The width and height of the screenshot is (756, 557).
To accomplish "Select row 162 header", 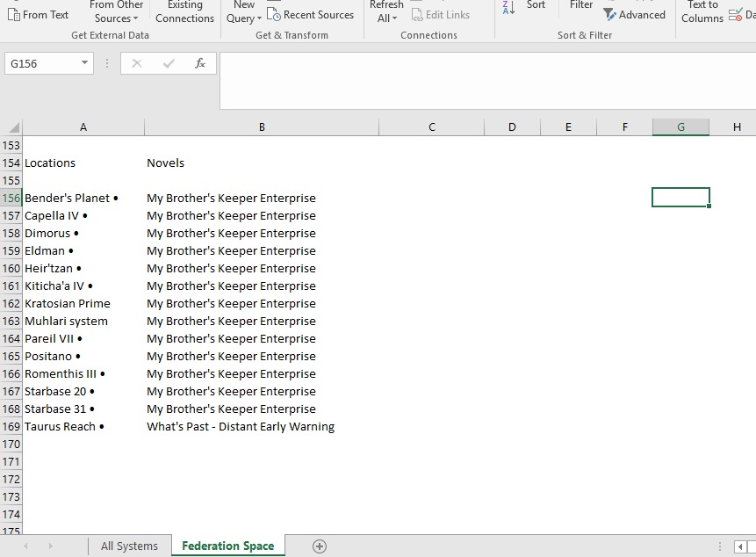I will (x=11, y=304).
